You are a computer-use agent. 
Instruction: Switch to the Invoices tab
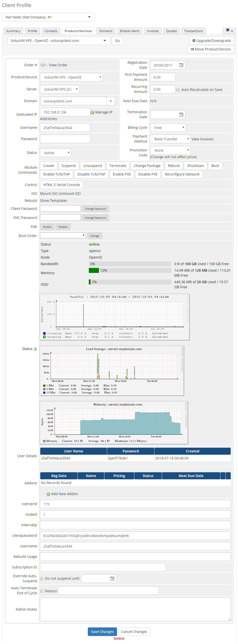click(153, 31)
